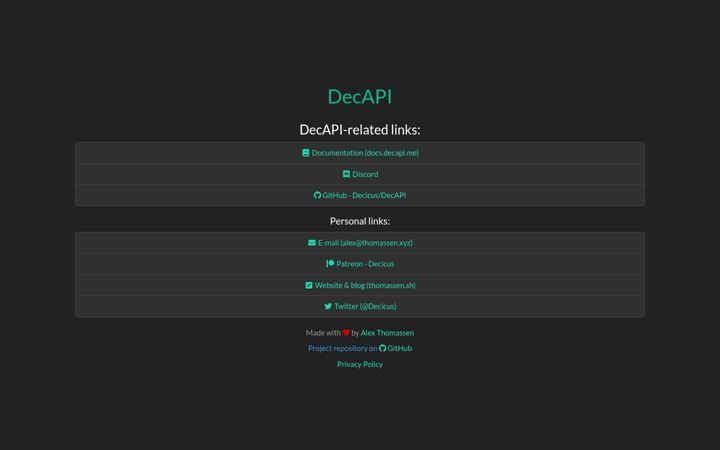Open the Privacy Policy link
This screenshot has width=720, height=450.
(360, 364)
